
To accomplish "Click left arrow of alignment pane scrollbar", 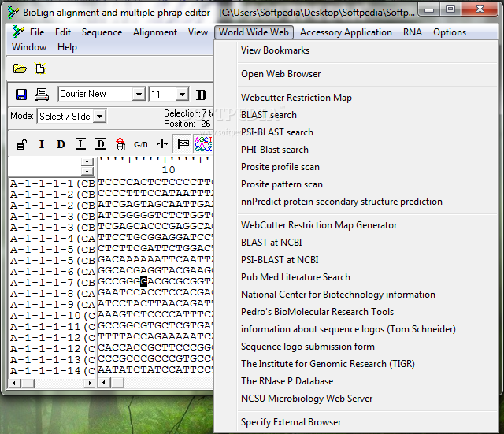I will click(x=104, y=383).
